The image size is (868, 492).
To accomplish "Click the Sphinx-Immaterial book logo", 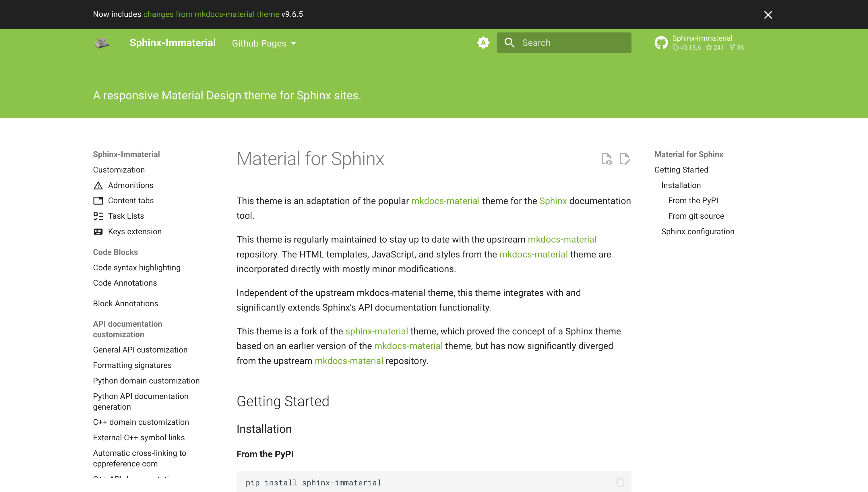I will (102, 43).
